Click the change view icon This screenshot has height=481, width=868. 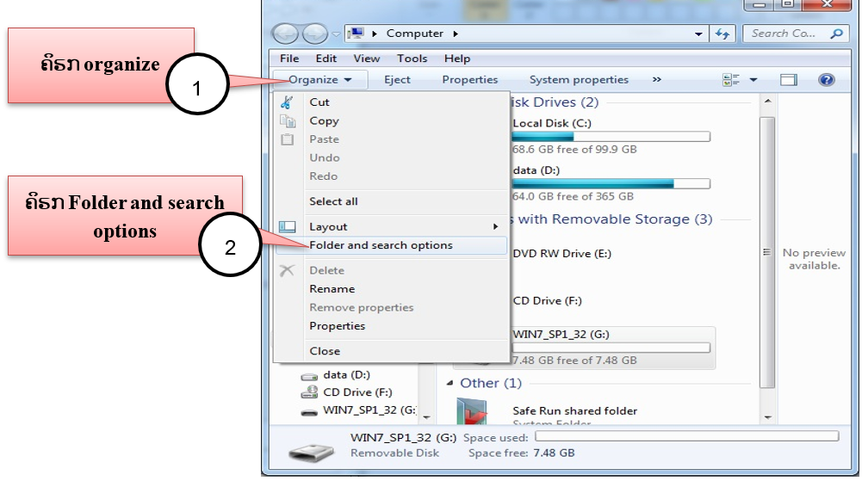[732, 80]
